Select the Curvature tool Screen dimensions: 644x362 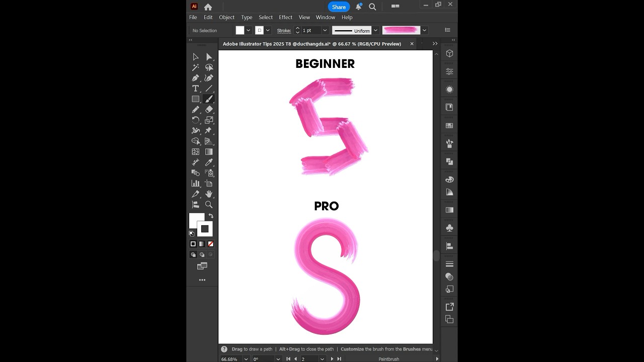[x=209, y=78]
